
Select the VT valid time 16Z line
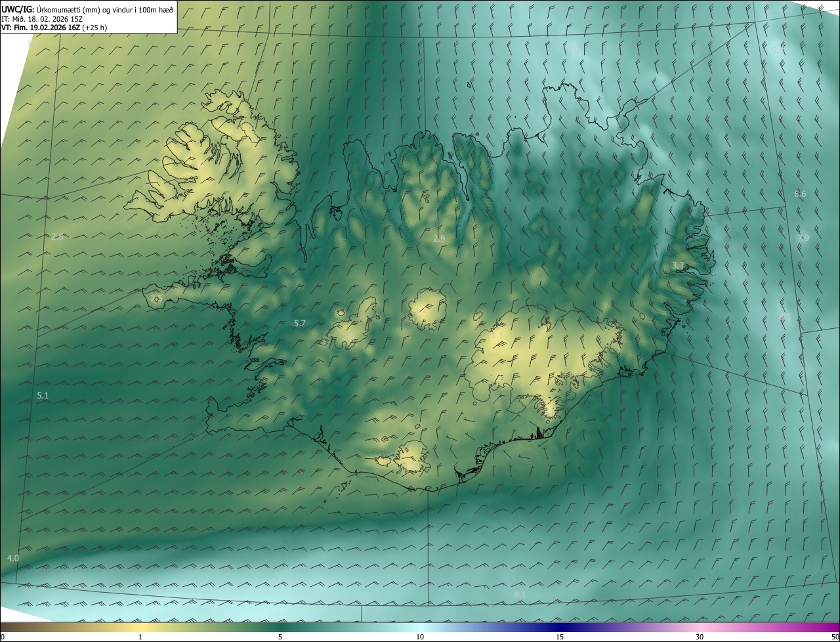[54, 28]
